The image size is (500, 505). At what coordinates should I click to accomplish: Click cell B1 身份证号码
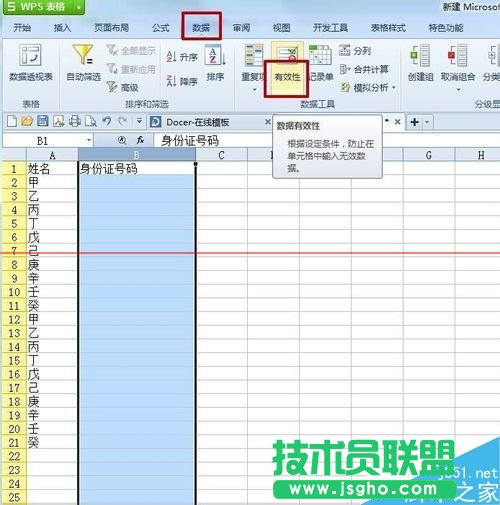pos(137,169)
